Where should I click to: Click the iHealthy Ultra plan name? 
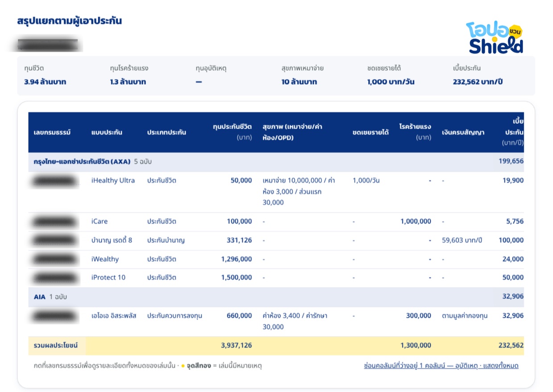pyautogui.click(x=113, y=181)
